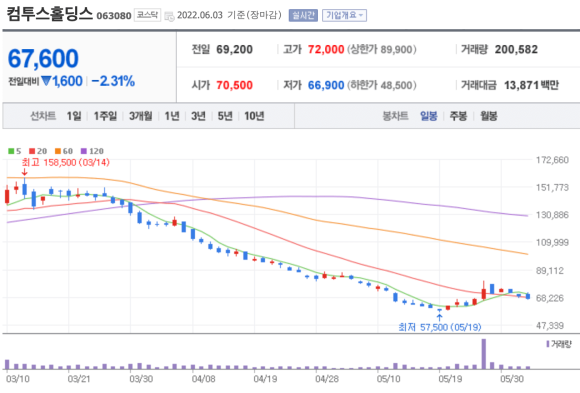Image resolution: width=580 pixels, height=393 pixels.
Task: Select the 3년 line chart tab
Action: 198,116
